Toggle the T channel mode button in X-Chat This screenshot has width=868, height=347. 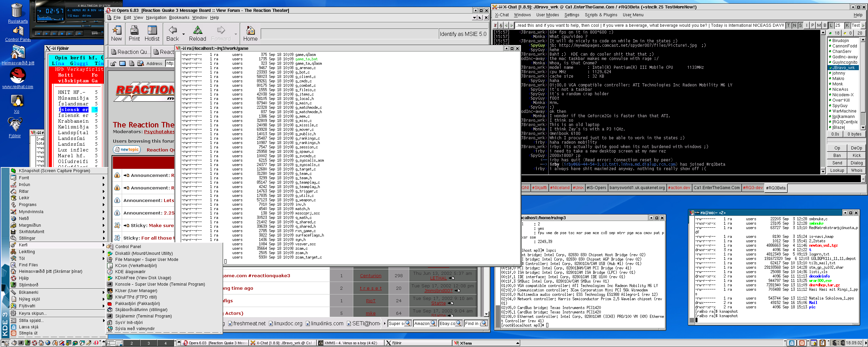(788, 25)
